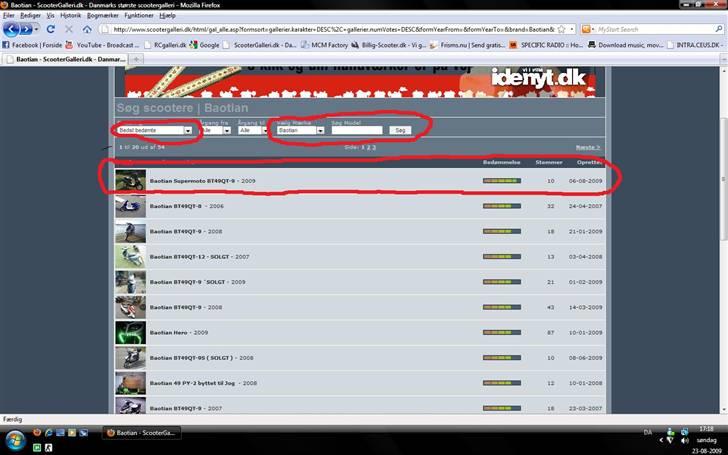Open the Vis menu
Viewport: 728px width, 455px height.
click(51, 15)
